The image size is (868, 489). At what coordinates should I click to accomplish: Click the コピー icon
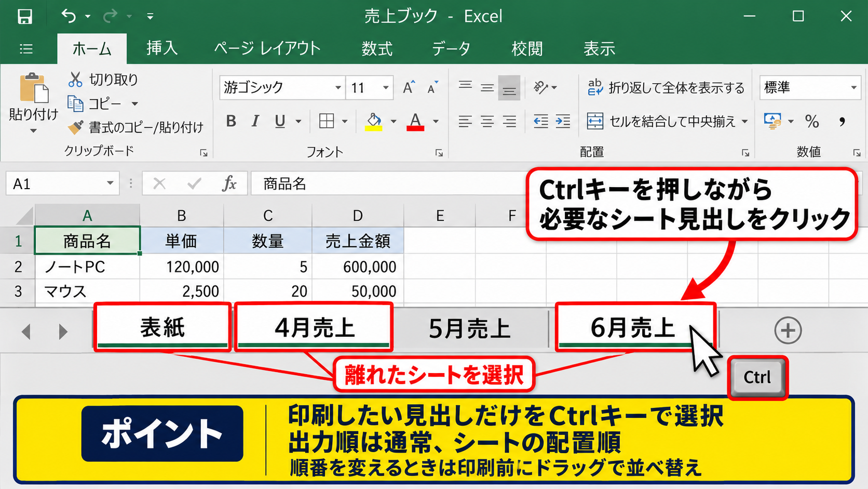click(x=76, y=103)
